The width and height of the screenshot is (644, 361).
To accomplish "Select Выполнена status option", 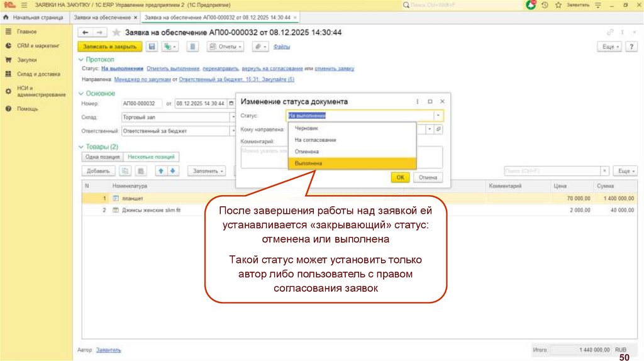I will click(352, 164).
